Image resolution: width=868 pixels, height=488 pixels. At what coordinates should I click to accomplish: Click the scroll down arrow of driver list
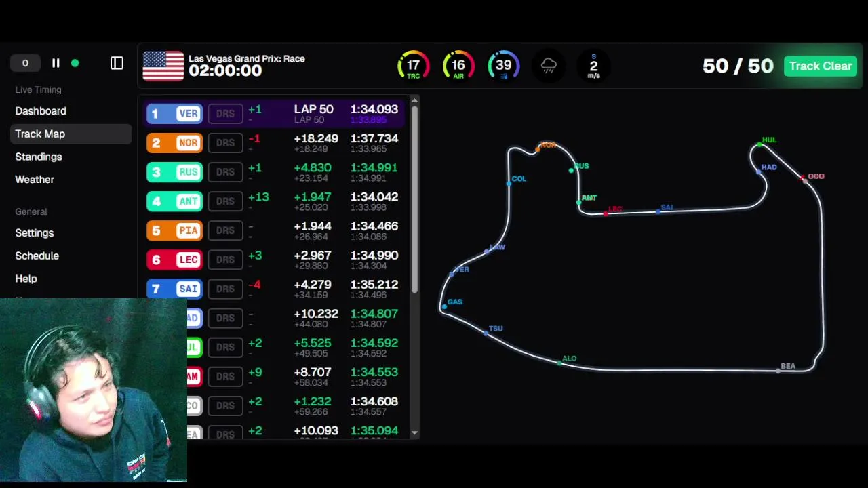pyautogui.click(x=414, y=433)
